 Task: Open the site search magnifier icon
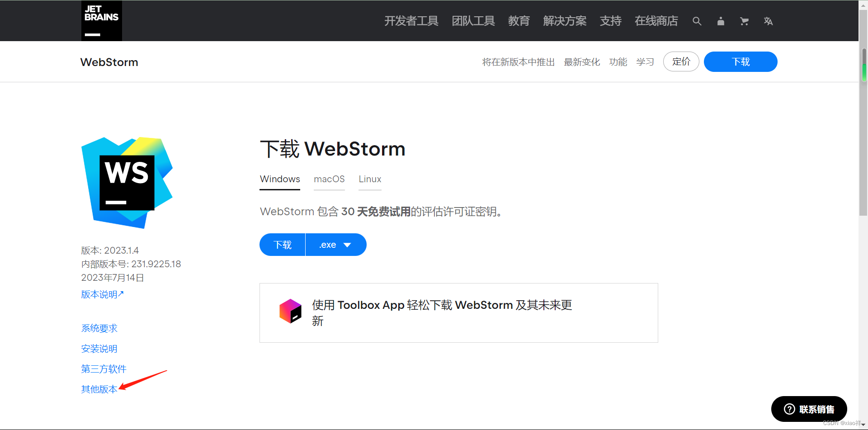tap(697, 21)
